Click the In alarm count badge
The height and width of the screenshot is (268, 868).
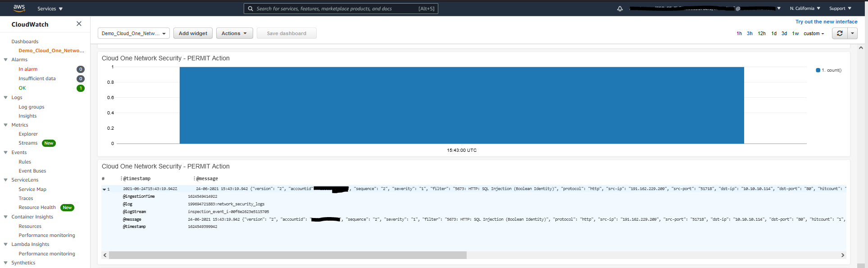pos(81,69)
